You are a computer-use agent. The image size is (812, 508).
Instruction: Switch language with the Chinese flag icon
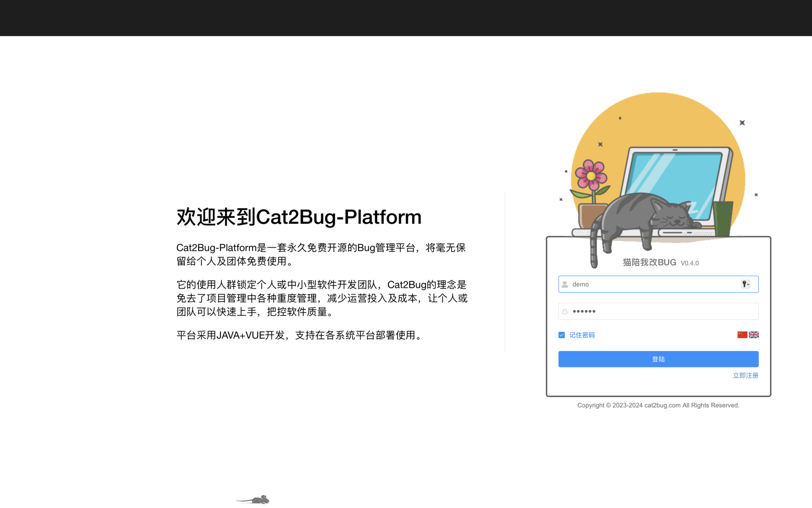coord(742,335)
